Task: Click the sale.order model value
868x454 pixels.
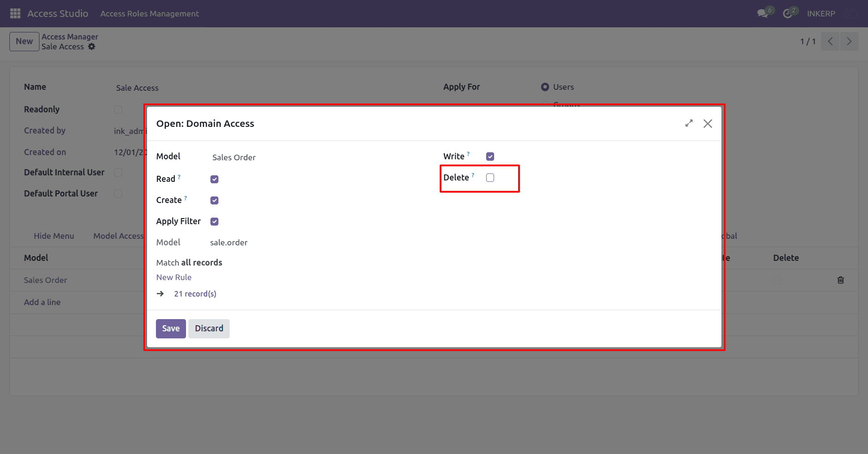Action: 229,243
